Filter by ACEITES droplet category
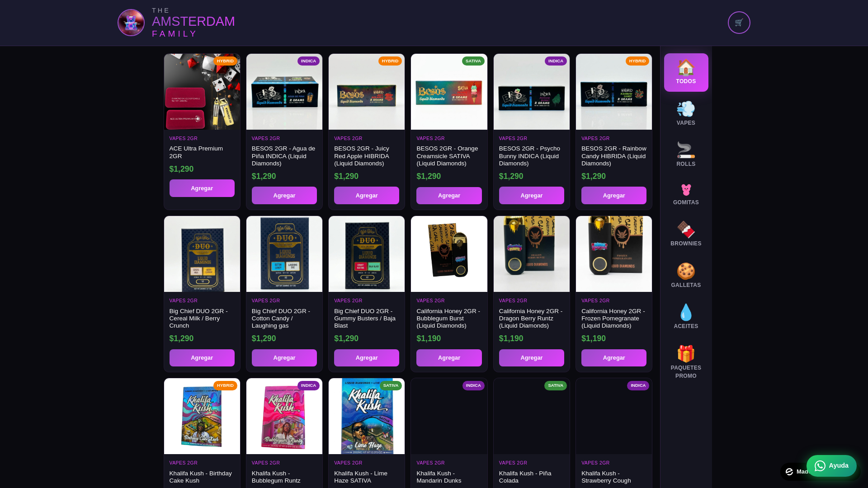 (x=686, y=316)
